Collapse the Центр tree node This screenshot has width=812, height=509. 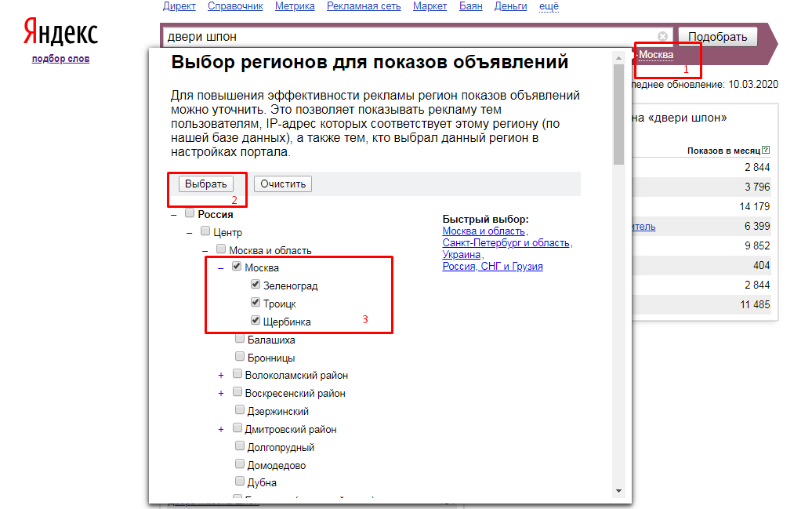point(190,233)
